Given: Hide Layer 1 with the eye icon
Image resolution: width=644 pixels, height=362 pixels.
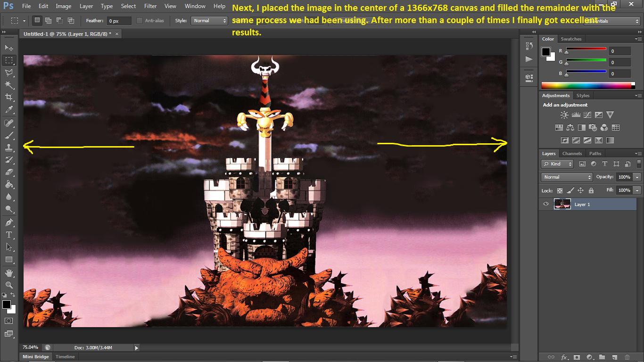Looking at the screenshot, I should coord(546,204).
